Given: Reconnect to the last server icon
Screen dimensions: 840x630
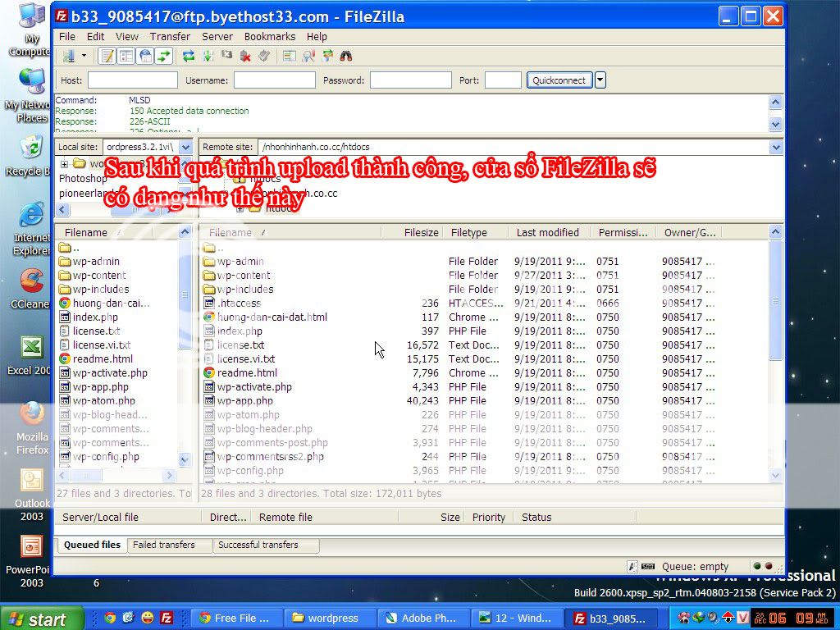Looking at the screenshot, I should [264, 56].
